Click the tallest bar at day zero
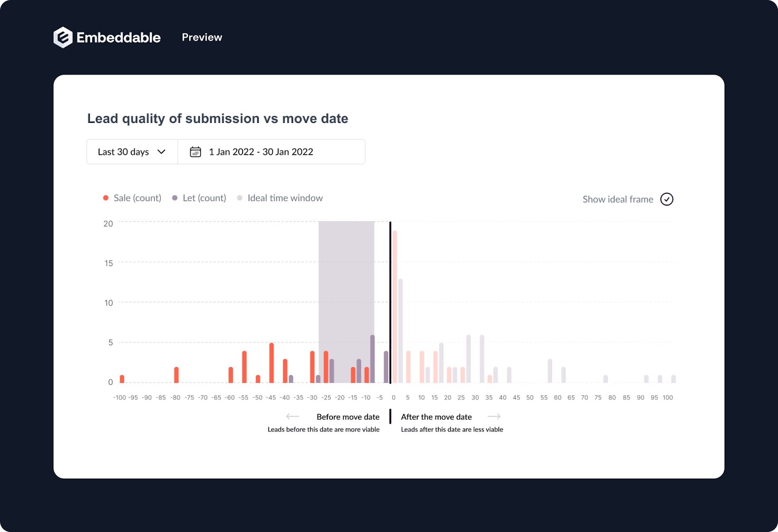Viewport: 778px width, 532px height. pyautogui.click(x=394, y=301)
